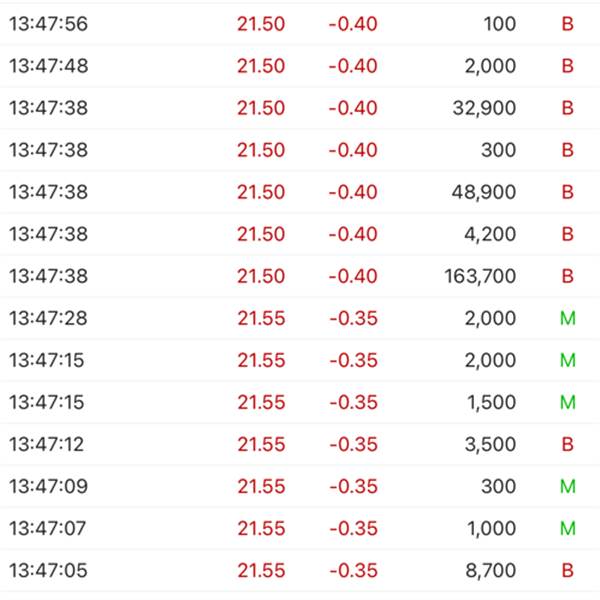Select the 163,700 volume trade

click(x=480, y=276)
